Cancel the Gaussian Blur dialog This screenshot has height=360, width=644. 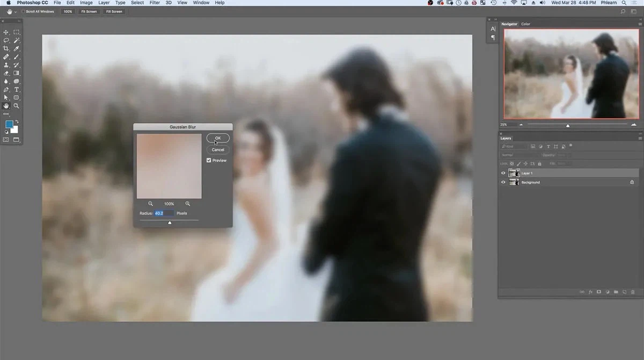(218, 149)
